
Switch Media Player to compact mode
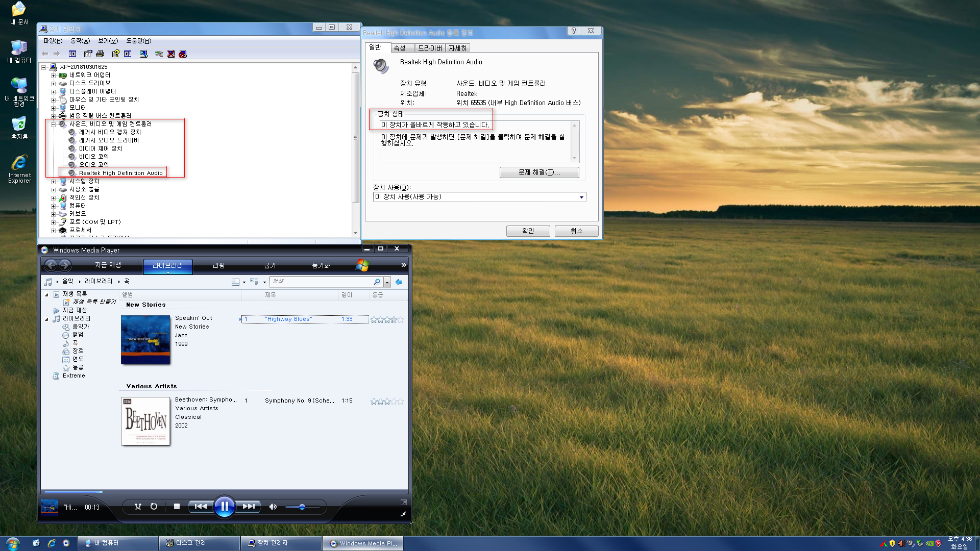coord(403,514)
